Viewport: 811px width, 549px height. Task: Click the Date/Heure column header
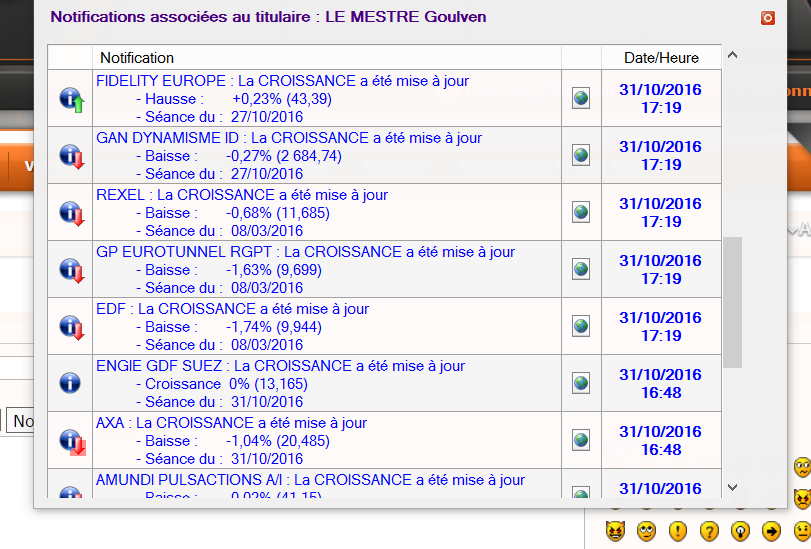tap(661, 58)
